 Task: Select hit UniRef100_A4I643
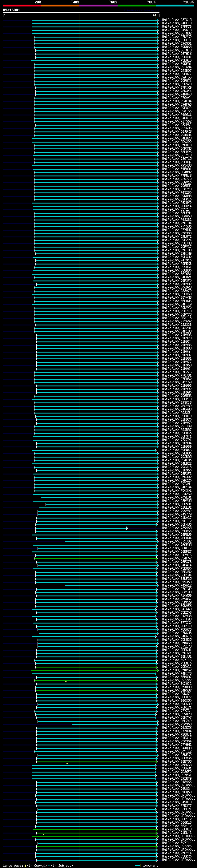177,609
